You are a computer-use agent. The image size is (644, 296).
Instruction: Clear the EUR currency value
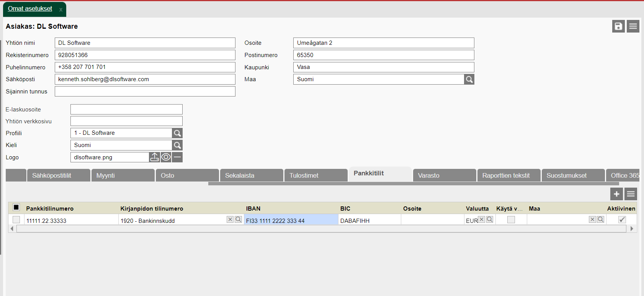click(x=482, y=219)
